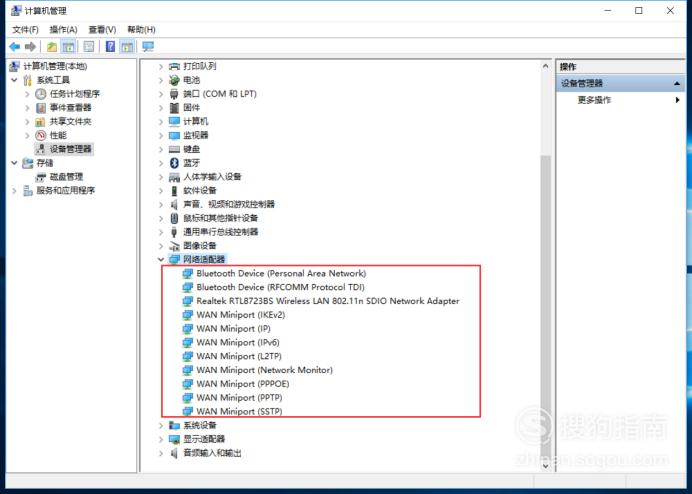Select the 计算机 device category label
The height and width of the screenshot is (494, 692).
[196, 121]
